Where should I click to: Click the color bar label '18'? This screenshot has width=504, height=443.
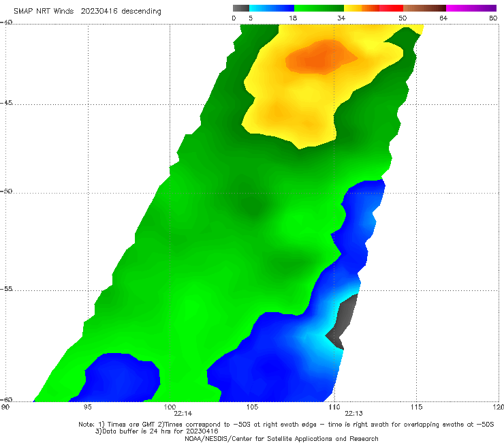pyautogui.click(x=293, y=18)
